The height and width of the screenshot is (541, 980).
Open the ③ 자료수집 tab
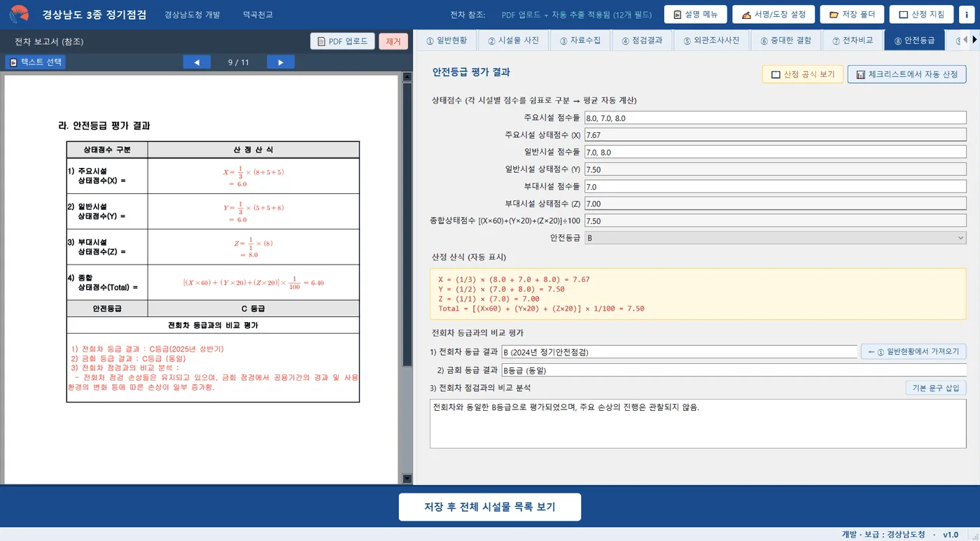[580, 41]
